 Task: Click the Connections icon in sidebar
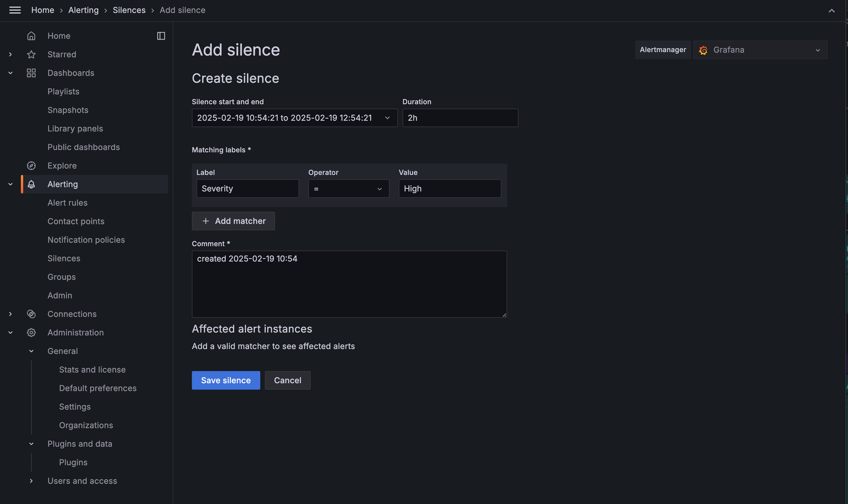(x=31, y=314)
